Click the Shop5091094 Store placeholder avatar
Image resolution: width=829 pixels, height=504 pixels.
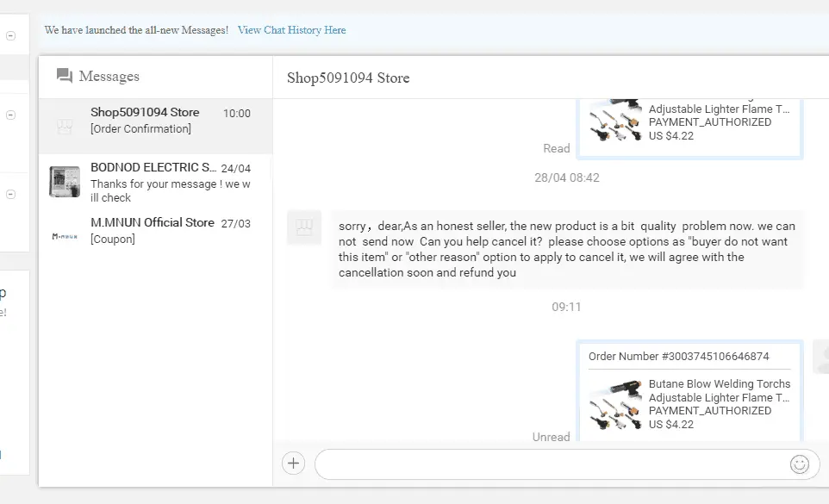pos(65,127)
